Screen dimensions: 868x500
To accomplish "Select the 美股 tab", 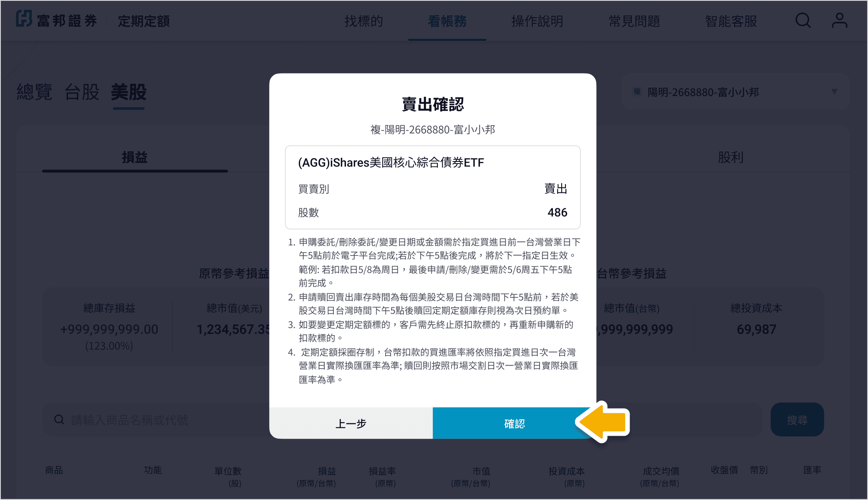I will point(129,92).
